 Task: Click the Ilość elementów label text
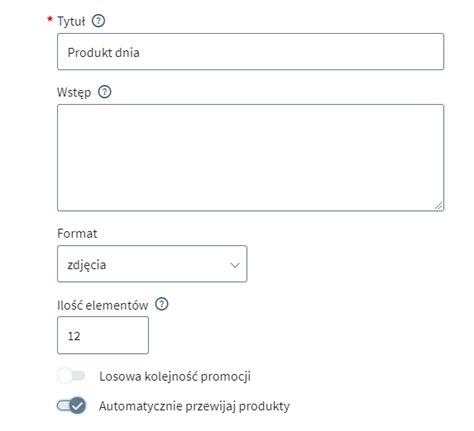pos(103,305)
